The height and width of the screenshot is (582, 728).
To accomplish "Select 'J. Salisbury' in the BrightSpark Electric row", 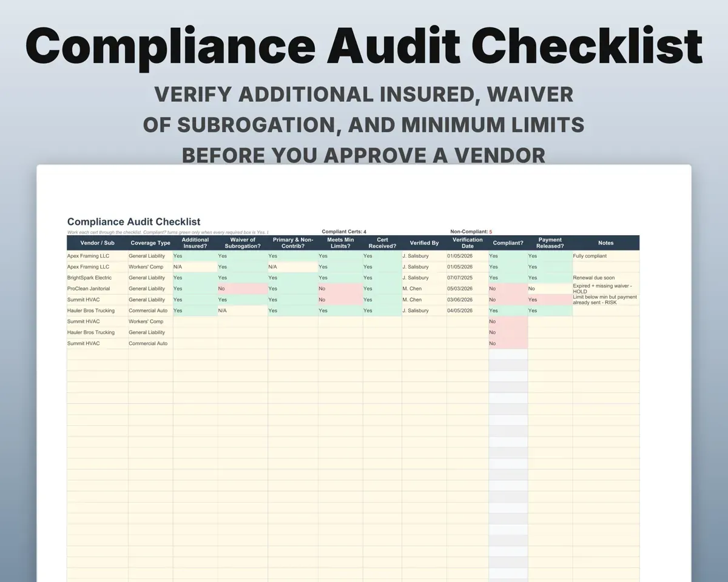I will 424,278.
